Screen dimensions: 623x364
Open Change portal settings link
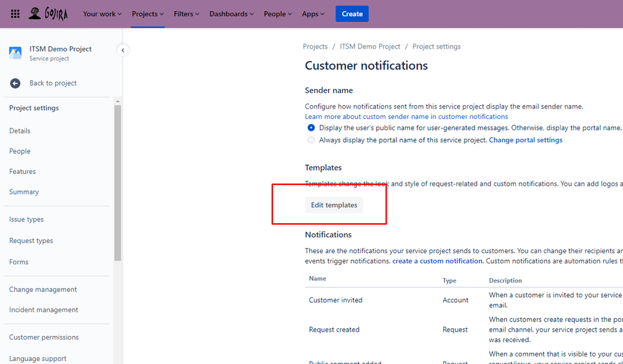pos(526,140)
